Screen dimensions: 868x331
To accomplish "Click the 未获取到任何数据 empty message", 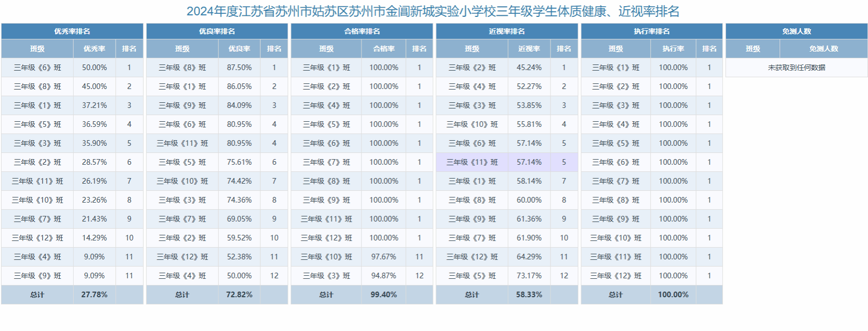I will (x=796, y=68).
